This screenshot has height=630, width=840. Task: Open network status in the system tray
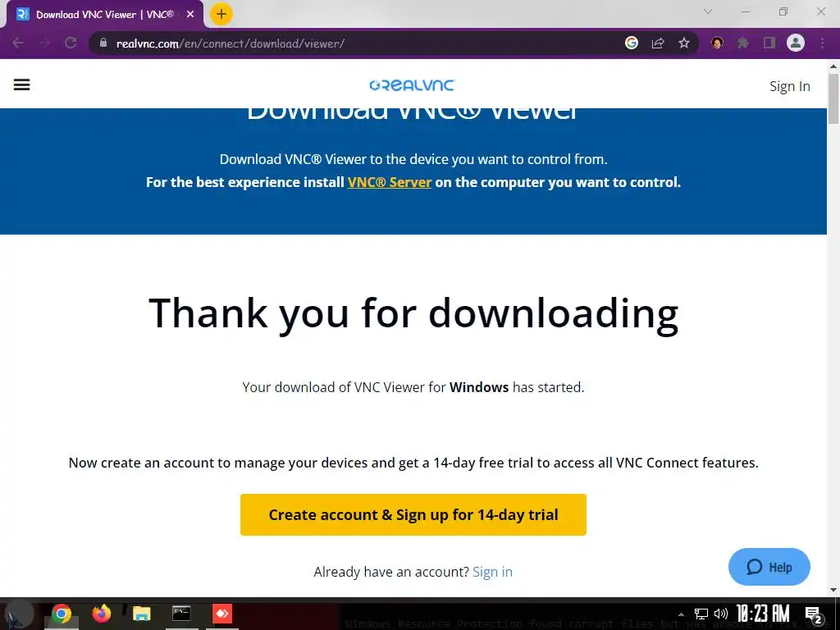[x=701, y=614]
